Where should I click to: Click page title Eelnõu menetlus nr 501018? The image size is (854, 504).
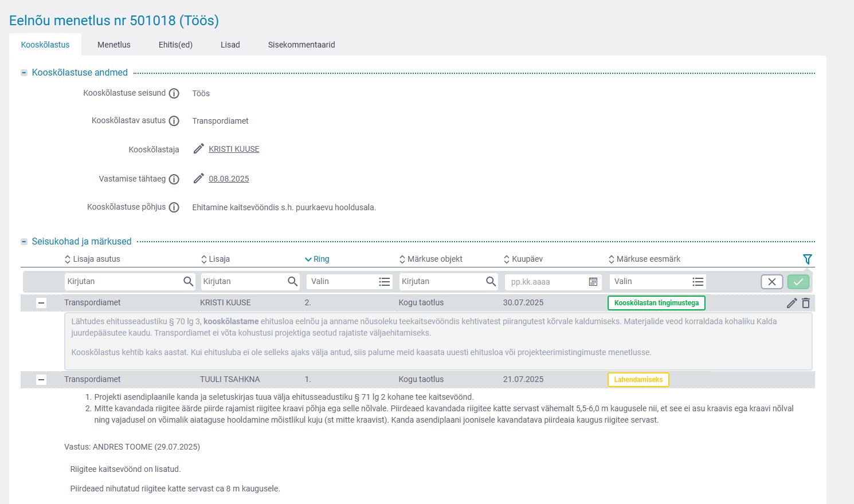[x=114, y=21]
